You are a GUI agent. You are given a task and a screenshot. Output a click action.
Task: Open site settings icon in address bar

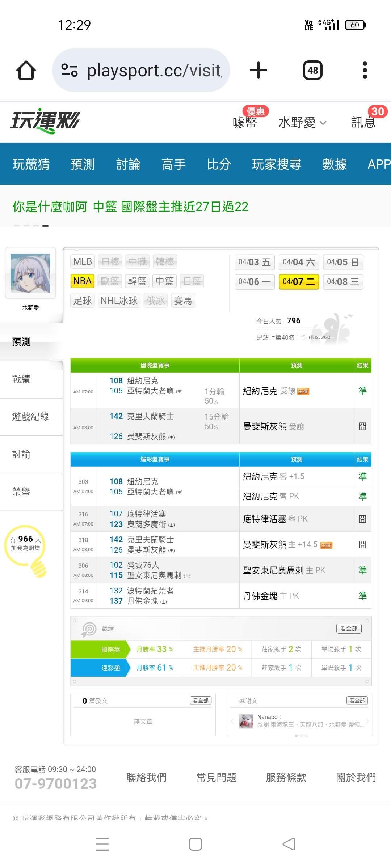click(x=70, y=70)
